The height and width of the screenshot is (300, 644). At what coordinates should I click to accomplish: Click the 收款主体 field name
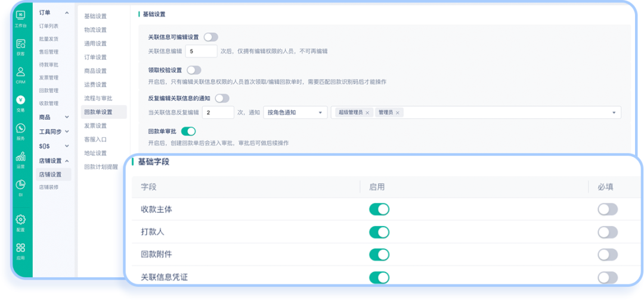(156, 209)
